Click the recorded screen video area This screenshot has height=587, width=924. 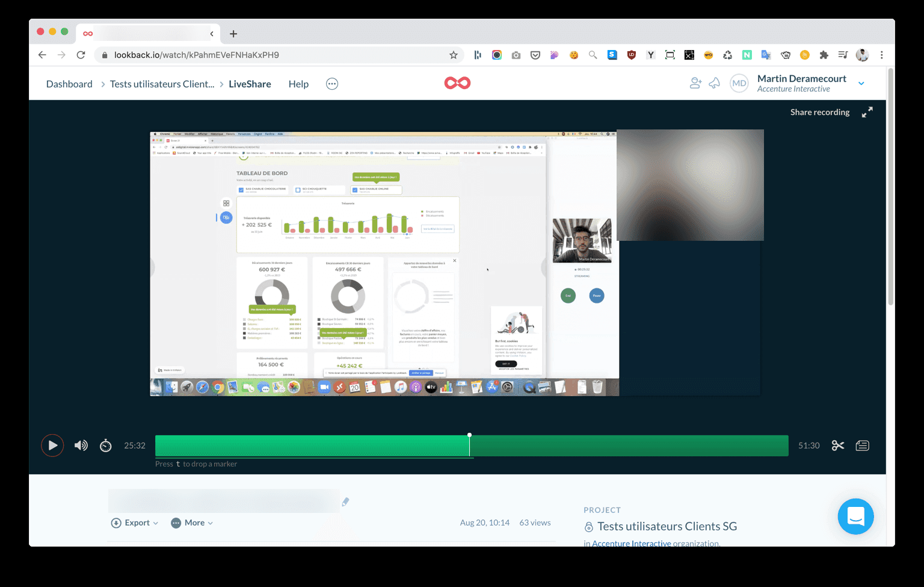click(384, 264)
